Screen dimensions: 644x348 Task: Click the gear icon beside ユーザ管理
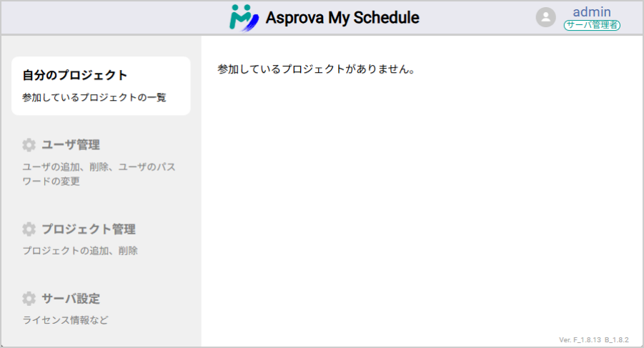coord(29,145)
